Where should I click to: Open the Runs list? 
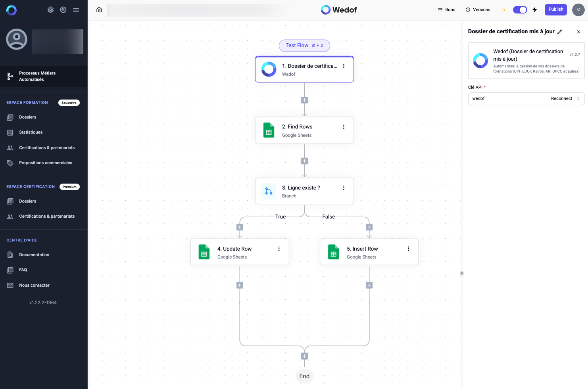point(446,10)
